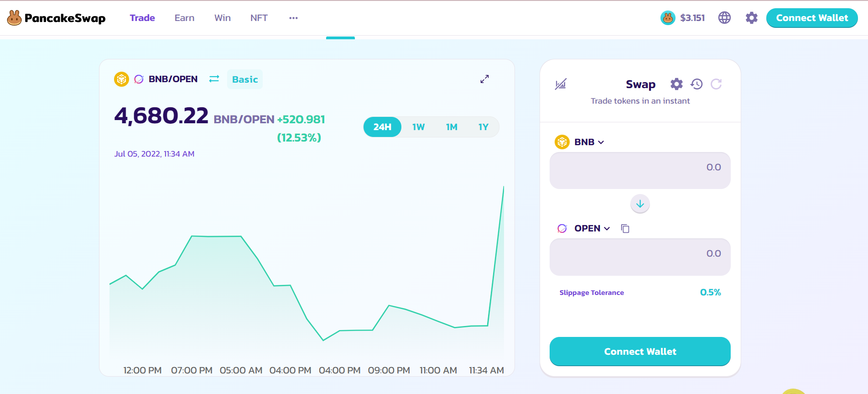Open the Earn menu
The image size is (868, 394).
click(x=184, y=18)
